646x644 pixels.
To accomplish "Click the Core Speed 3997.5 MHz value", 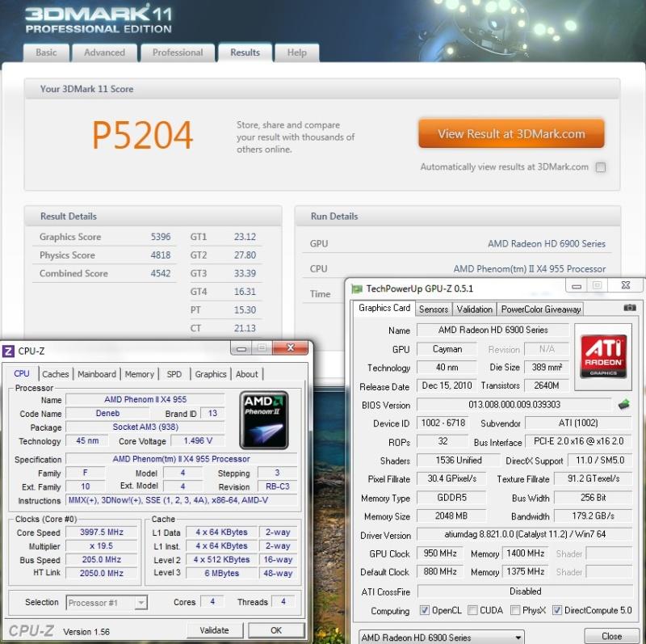I will pos(102,532).
